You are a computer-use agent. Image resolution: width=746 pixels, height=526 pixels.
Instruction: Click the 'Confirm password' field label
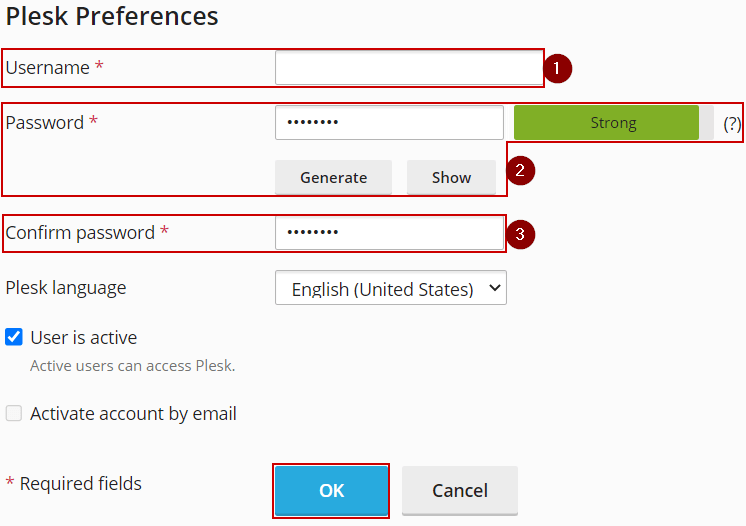[x=80, y=233]
